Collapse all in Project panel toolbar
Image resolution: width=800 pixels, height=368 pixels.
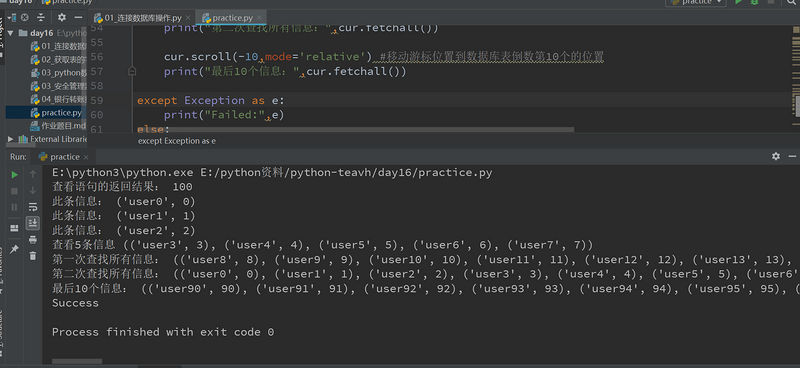[x=41, y=17]
